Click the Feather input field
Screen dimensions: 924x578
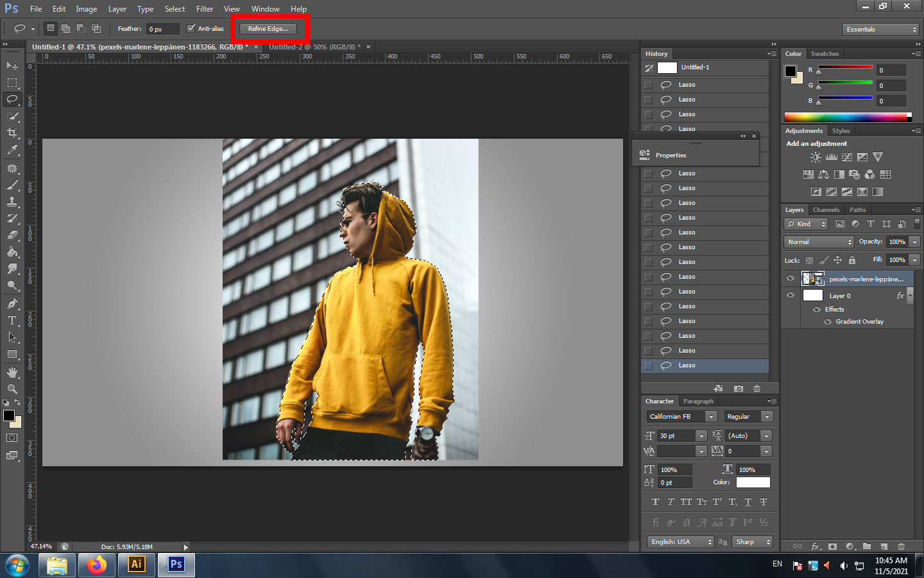tap(162, 29)
